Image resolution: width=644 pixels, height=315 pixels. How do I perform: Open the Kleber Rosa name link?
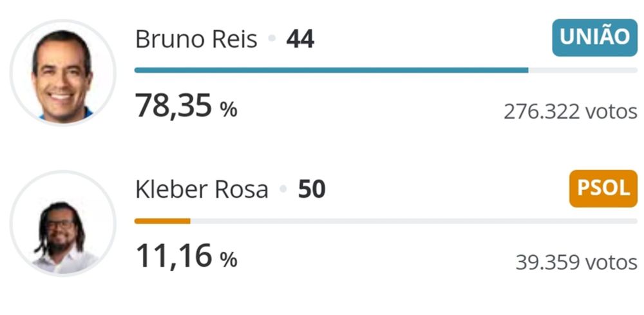[x=202, y=190]
